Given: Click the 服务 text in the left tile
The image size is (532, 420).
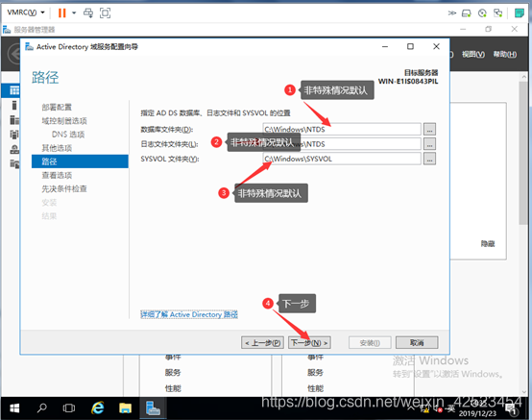Looking at the screenshot, I should [x=173, y=373].
